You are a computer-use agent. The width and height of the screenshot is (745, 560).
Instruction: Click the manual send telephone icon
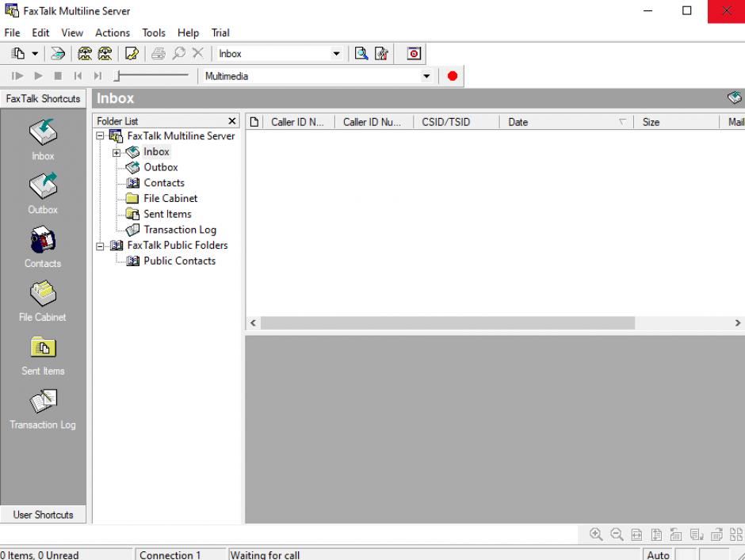tap(85, 54)
